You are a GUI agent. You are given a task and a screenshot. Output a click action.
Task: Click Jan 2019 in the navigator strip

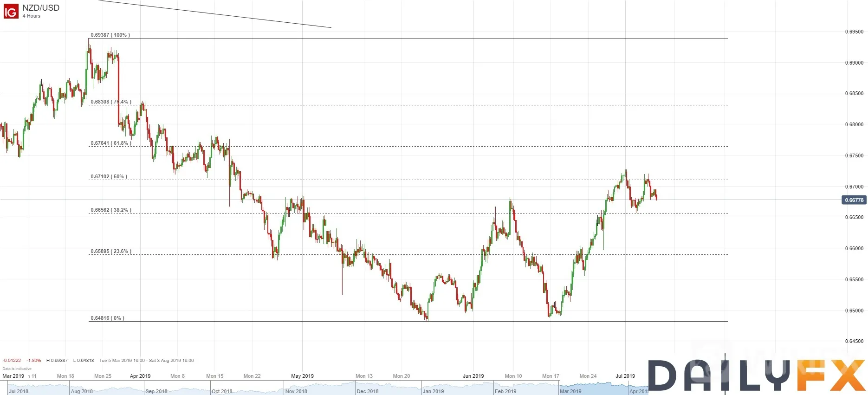(x=433, y=391)
